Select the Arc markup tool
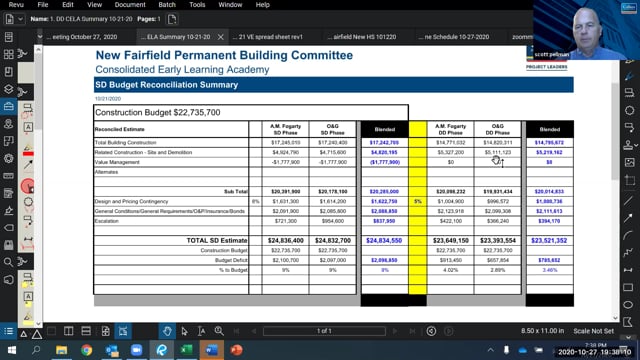Viewport: 640px width, 360px height. pos(629,235)
